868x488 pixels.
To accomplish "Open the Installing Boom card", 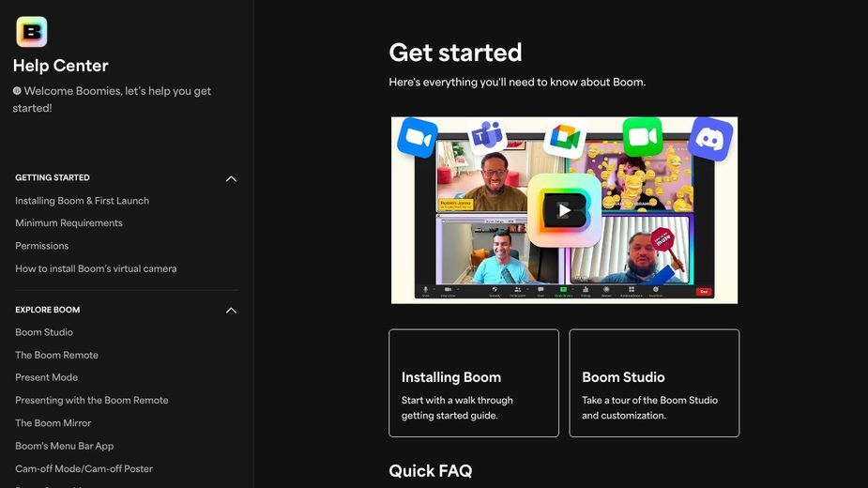I will [474, 383].
